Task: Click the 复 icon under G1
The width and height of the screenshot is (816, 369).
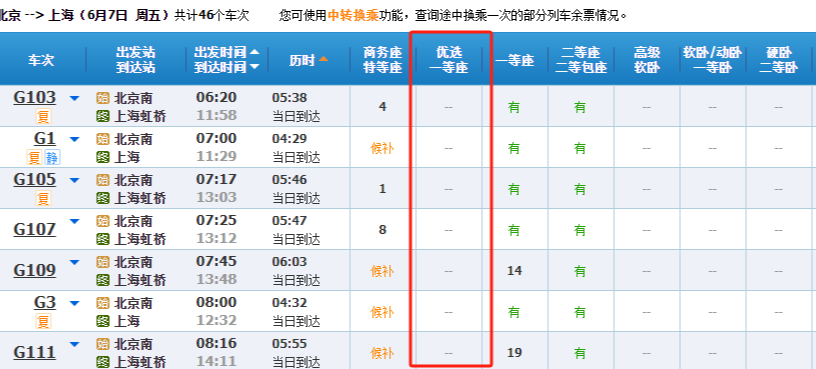Action: tap(34, 157)
